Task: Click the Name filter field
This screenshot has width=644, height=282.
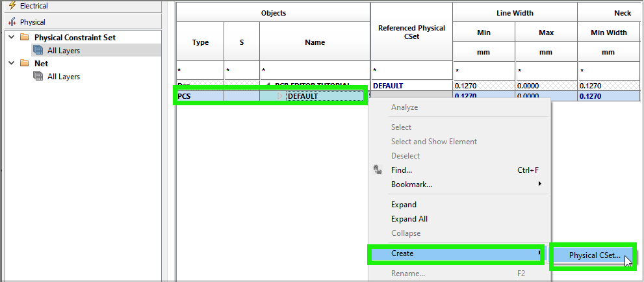Action: point(315,71)
